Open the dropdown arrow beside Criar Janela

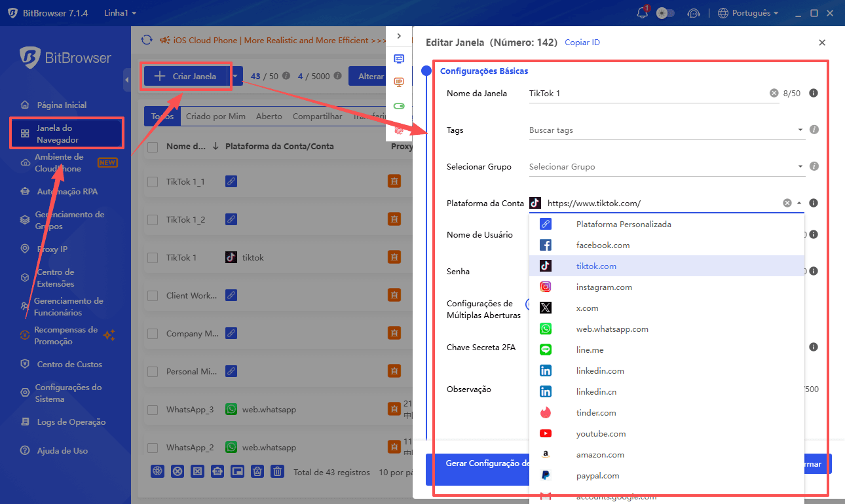(x=236, y=76)
